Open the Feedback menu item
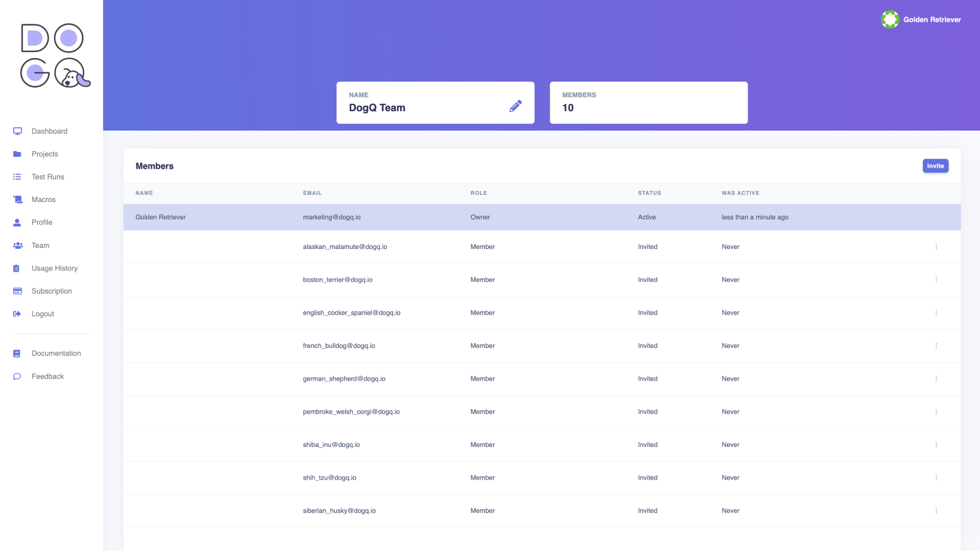The height and width of the screenshot is (551, 980). click(47, 376)
